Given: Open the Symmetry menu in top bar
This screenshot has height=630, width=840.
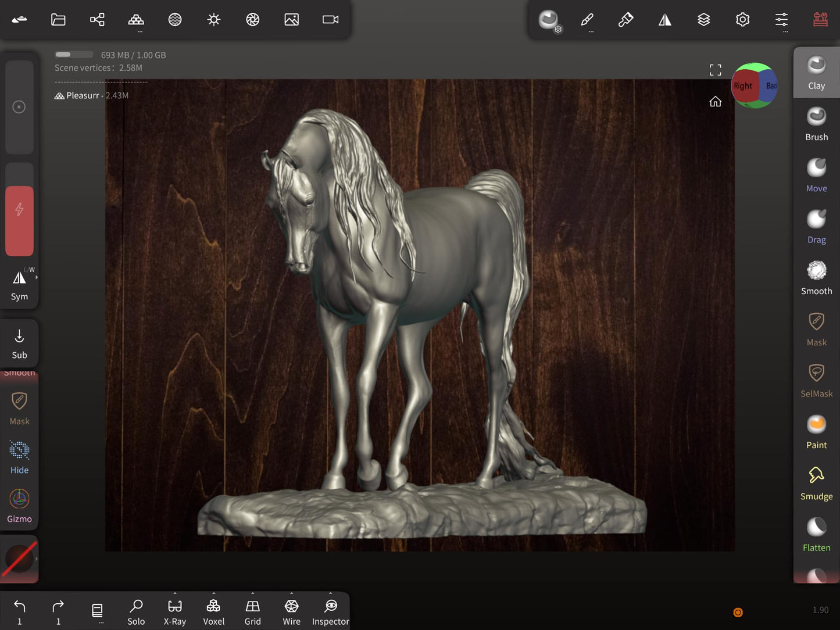Looking at the screenshot, I should coord(665,20).
